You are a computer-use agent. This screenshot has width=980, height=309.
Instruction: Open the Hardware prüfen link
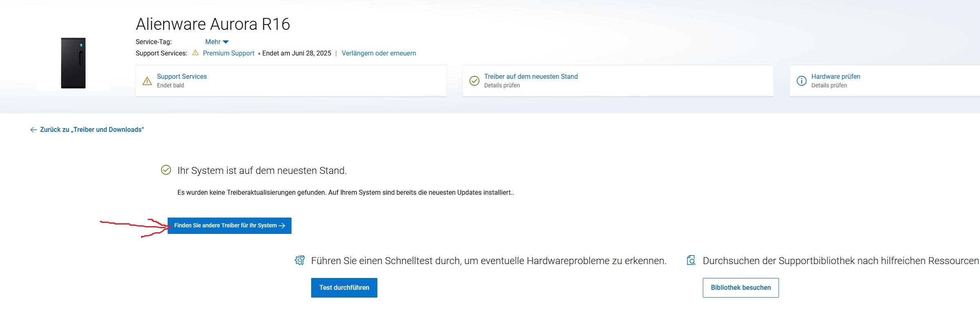pos(836,76)
